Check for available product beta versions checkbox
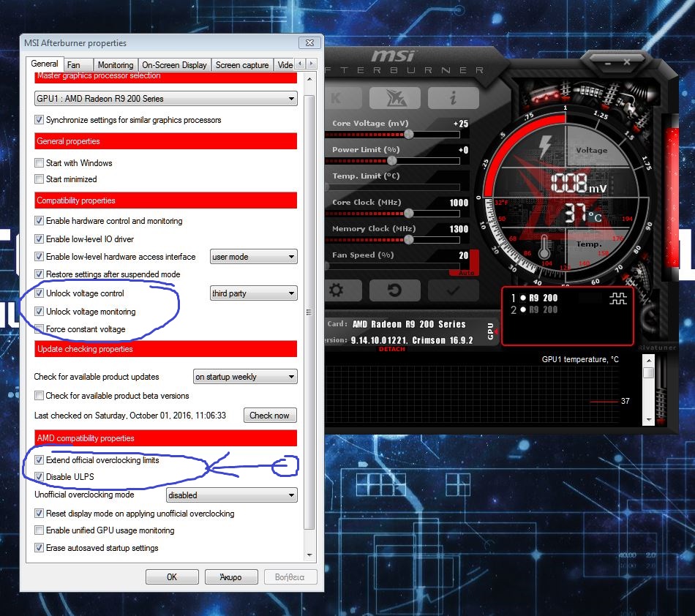 click(39, 395)
